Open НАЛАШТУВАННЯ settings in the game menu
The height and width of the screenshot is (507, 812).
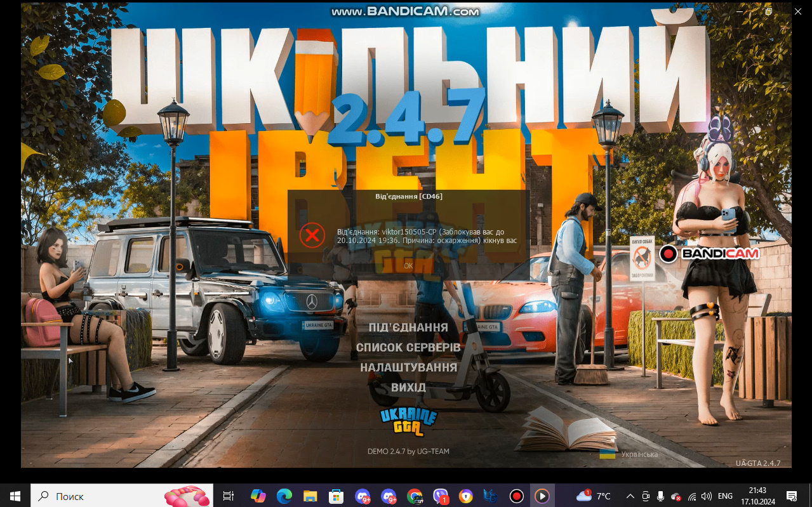click(408, 367)
